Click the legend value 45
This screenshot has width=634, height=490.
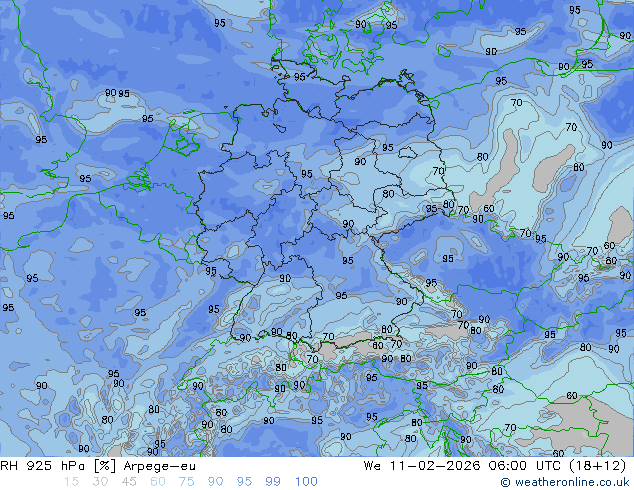click(x=129, y=482)
